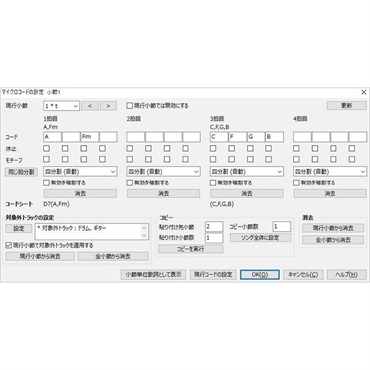Click 現行小節から消去 in the 消去 group
The height and width of the screenshot is (370, 370).
(333, 228)
